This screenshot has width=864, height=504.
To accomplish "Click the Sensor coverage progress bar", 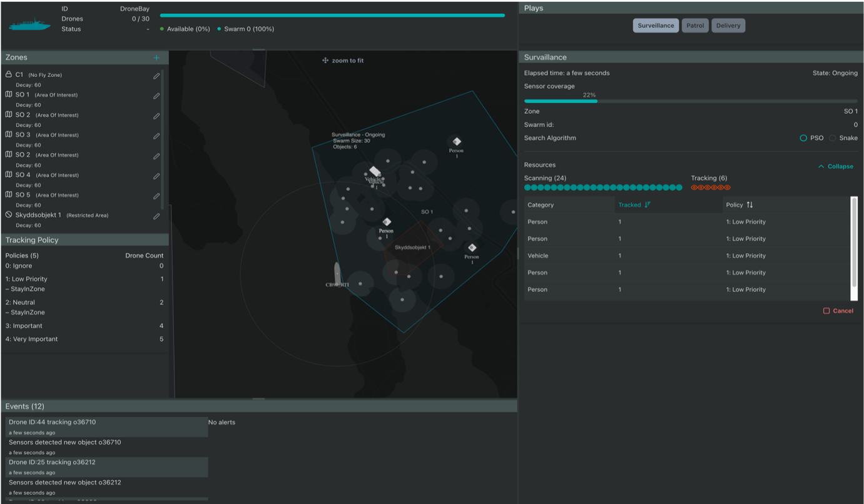I will (690, 101).
